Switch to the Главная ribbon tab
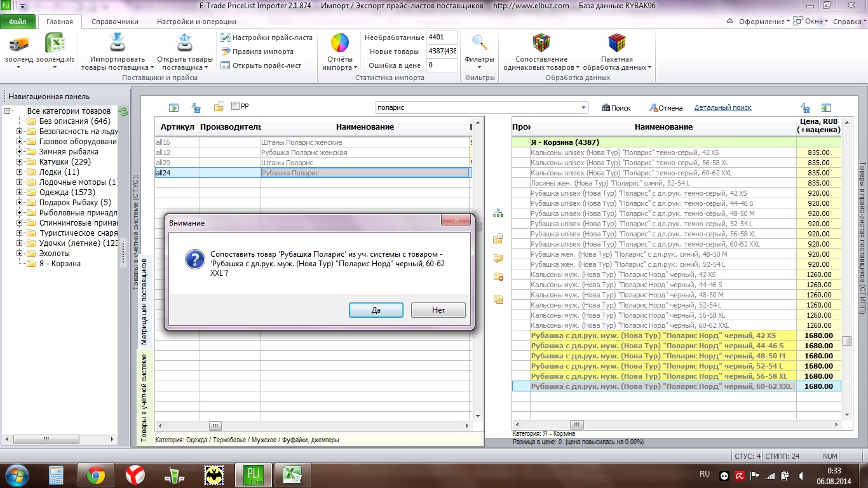868x488 pixels. [60, 22]
